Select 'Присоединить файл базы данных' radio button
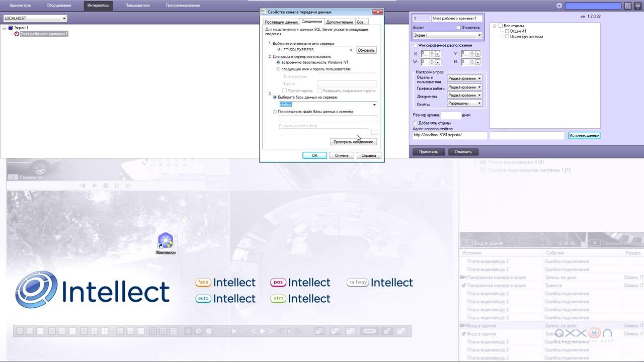The image size is (644, 362). pyautogui.click(x=275, y=112)
